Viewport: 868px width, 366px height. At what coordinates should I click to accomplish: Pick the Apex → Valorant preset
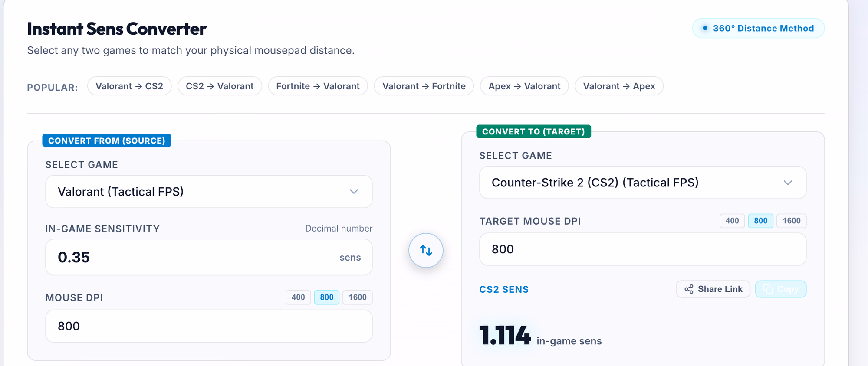tap(524, 86)
